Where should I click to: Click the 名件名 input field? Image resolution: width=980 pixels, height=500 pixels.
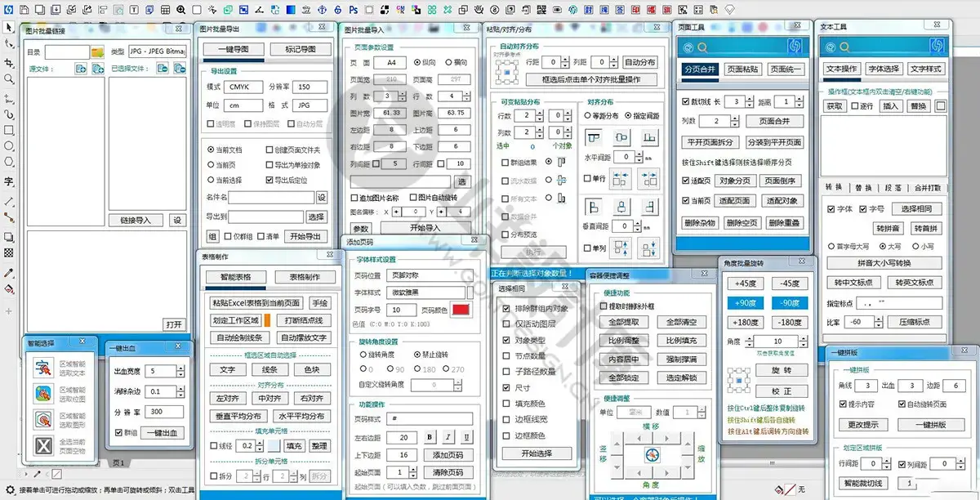(272, 198)
